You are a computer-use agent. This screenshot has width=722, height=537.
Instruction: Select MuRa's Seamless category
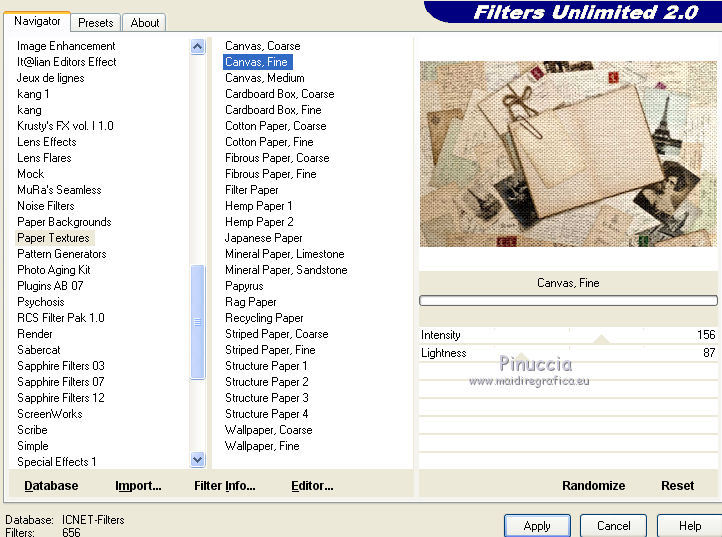tap(59, 190)
